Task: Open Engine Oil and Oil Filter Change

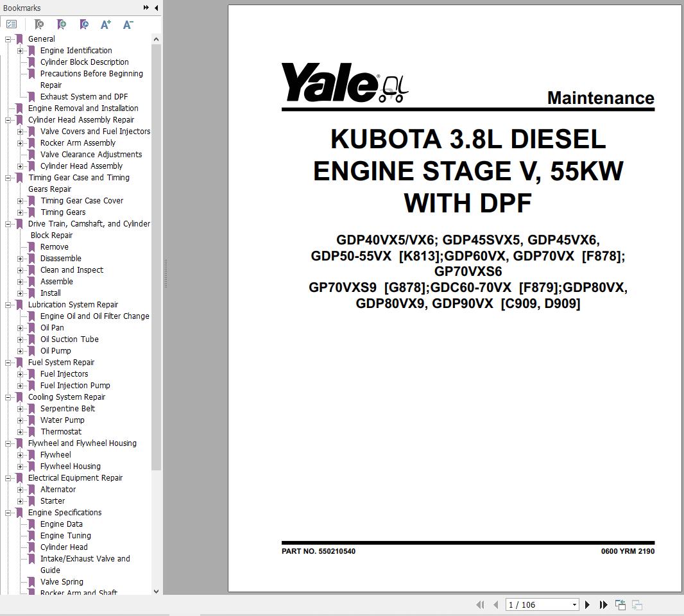Action: [95, 316]
